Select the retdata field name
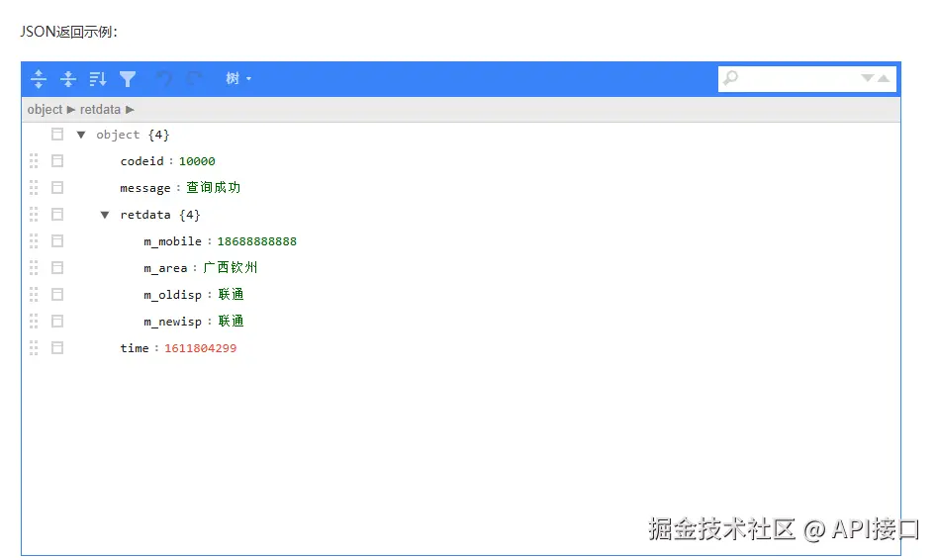The width and height of the screenshot is (938, 560). pos(145,214)
